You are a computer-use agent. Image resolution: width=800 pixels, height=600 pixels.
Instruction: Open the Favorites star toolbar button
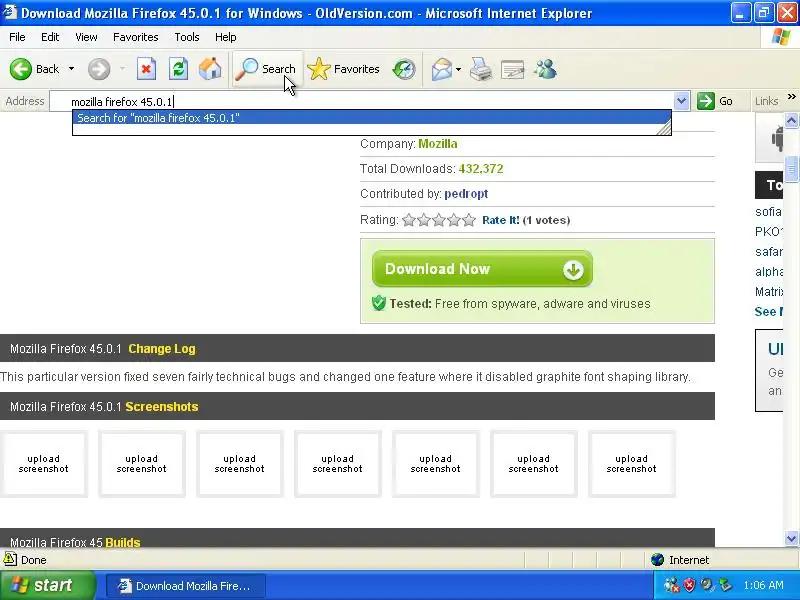coord(343,69)
